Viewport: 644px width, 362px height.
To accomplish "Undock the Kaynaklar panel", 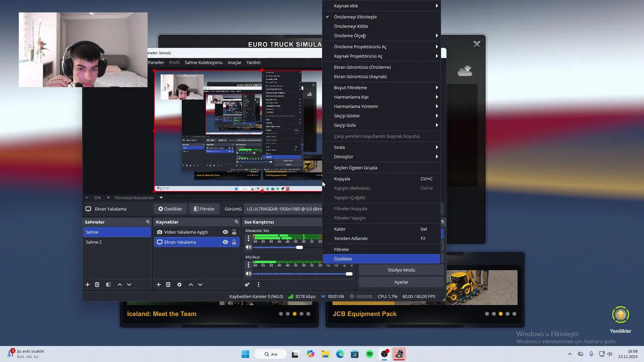I will (236, 222).
